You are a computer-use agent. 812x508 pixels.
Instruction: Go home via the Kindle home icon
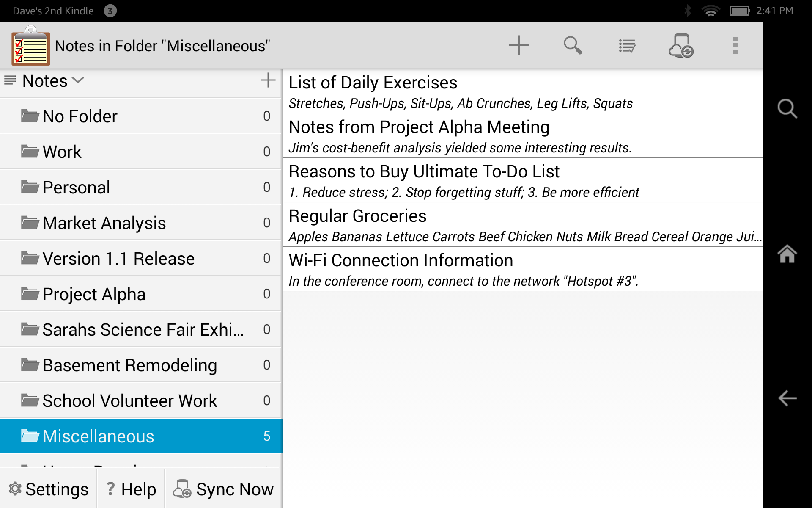tap(787, 254)
